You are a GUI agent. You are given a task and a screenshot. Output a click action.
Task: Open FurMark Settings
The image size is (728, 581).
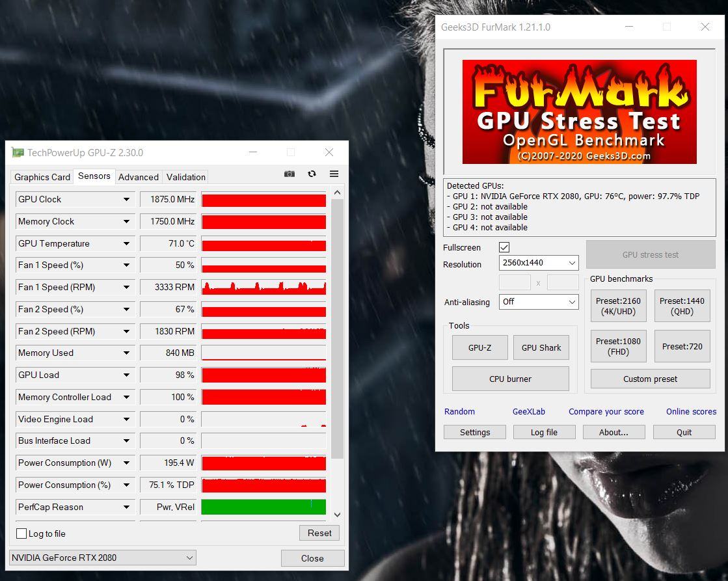click(x=474, y=431)
